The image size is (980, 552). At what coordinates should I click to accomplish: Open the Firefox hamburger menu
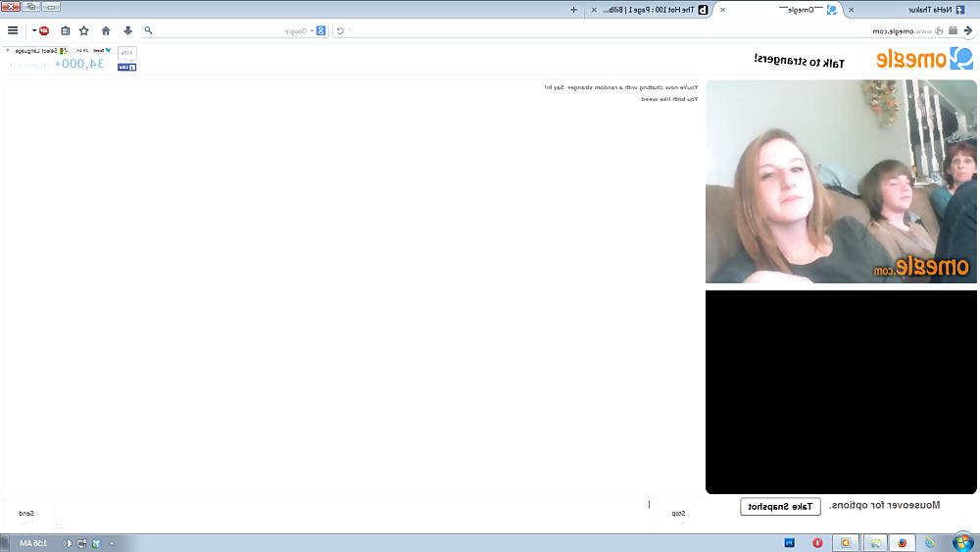click(13, 30)
